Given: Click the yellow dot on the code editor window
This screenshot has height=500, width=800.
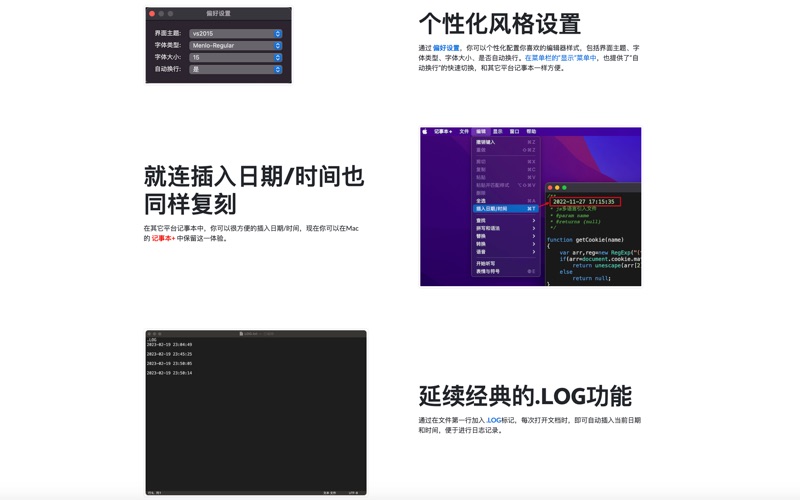Looking at the screenshot, I should [558, 188].
